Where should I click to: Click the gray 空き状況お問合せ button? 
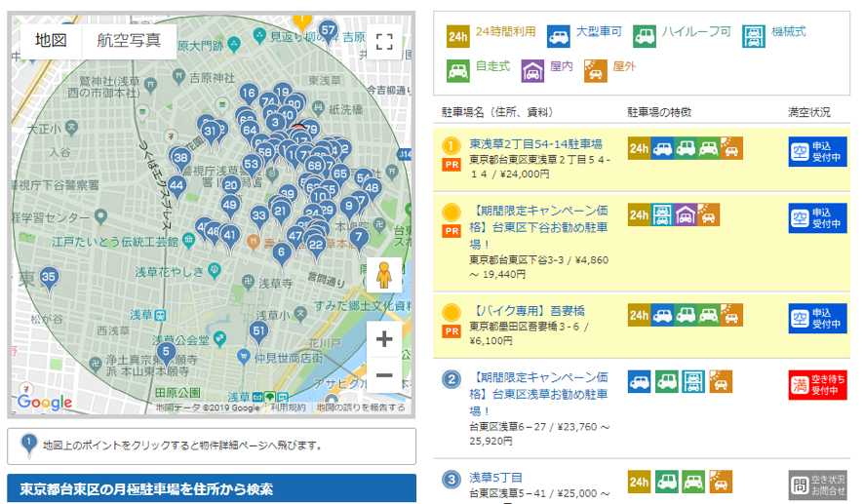tap(817, 485)
